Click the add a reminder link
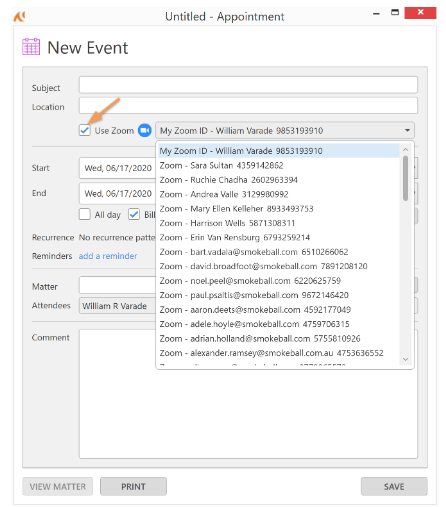Screen dimensions: 446x507 pyautogui.click(x=108, y=256)
